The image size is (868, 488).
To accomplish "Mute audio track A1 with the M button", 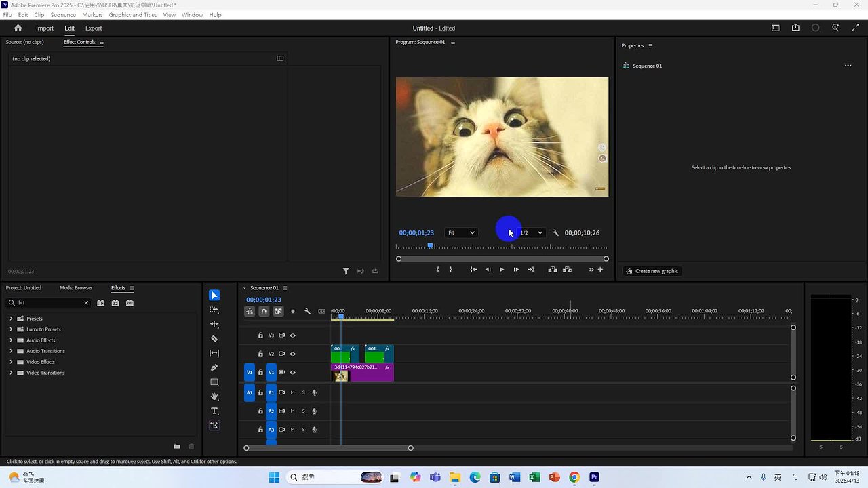I will point(292,392).
